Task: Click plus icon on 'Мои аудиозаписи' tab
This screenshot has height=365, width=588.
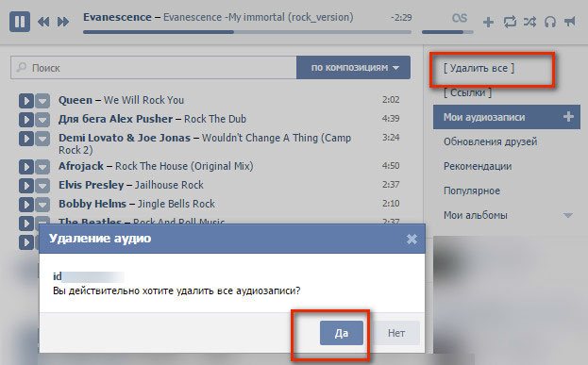Action: tap(568, 117)
